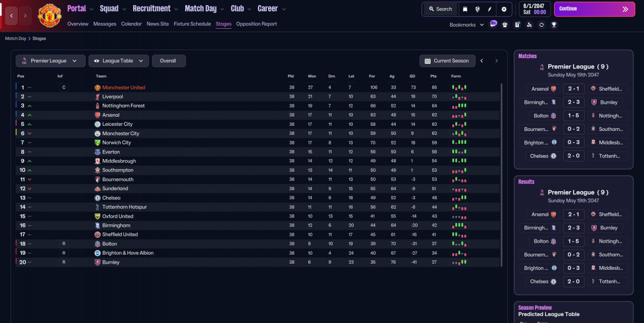Open the Calendar tab
The height and width of the screenshot is (323, 644).
[131, 24]
